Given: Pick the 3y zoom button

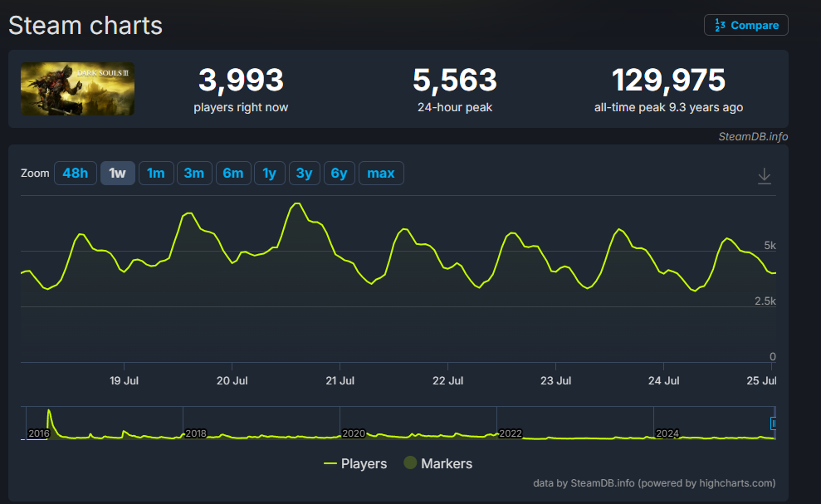Looking at the screenshot, I should point(304,173).
